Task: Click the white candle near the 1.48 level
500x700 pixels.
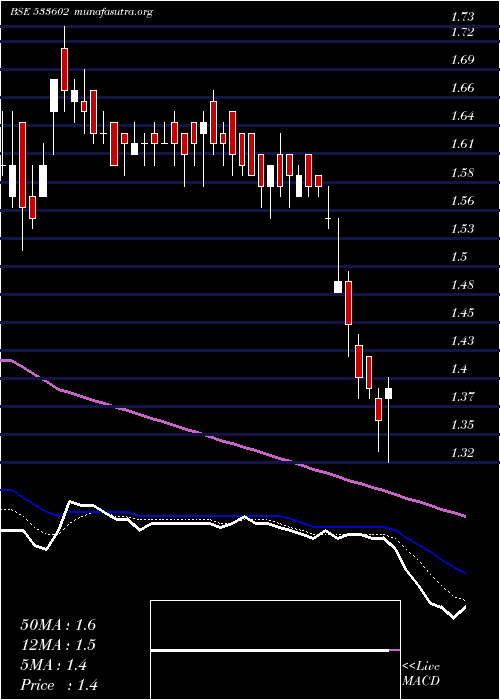Action: [x=338, y=287]
